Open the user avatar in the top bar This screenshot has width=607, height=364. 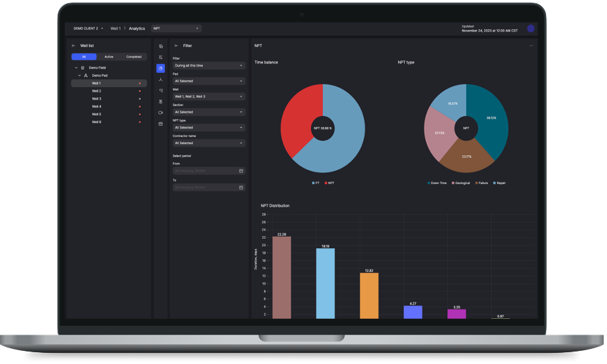point(531,28)
